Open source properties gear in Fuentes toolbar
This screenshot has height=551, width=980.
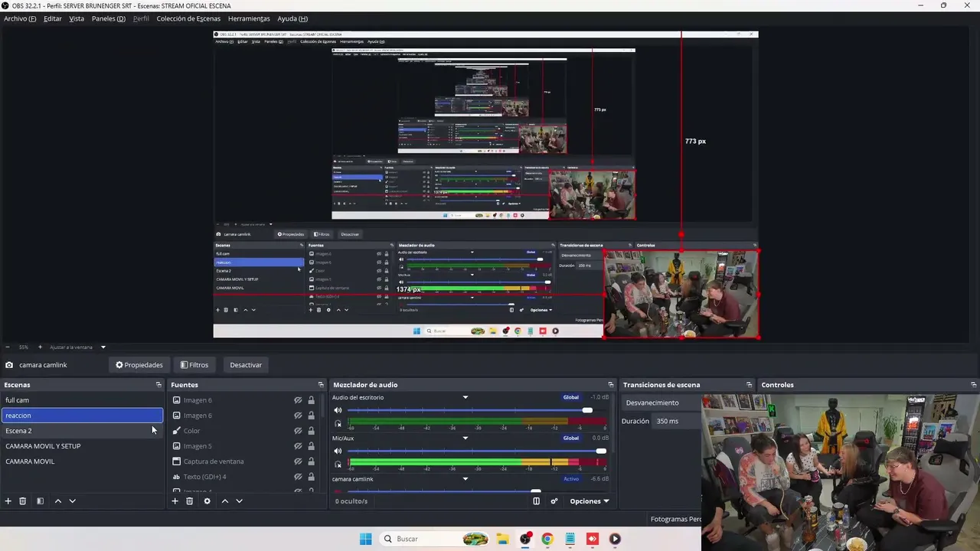207,501
